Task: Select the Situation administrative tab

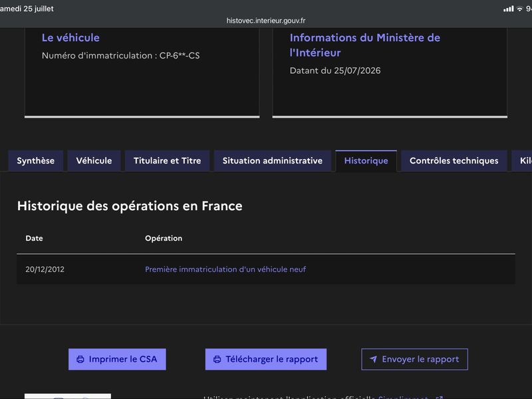Action: point(273,160)
